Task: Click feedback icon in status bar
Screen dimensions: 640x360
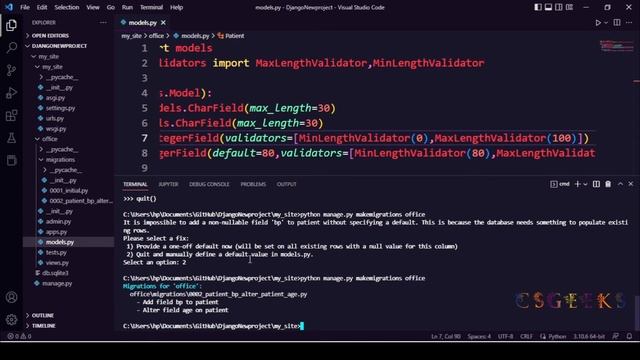Action: point(616,336)
